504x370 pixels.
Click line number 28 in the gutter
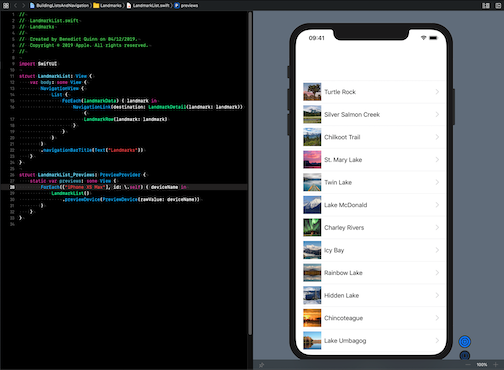[12, 187]
